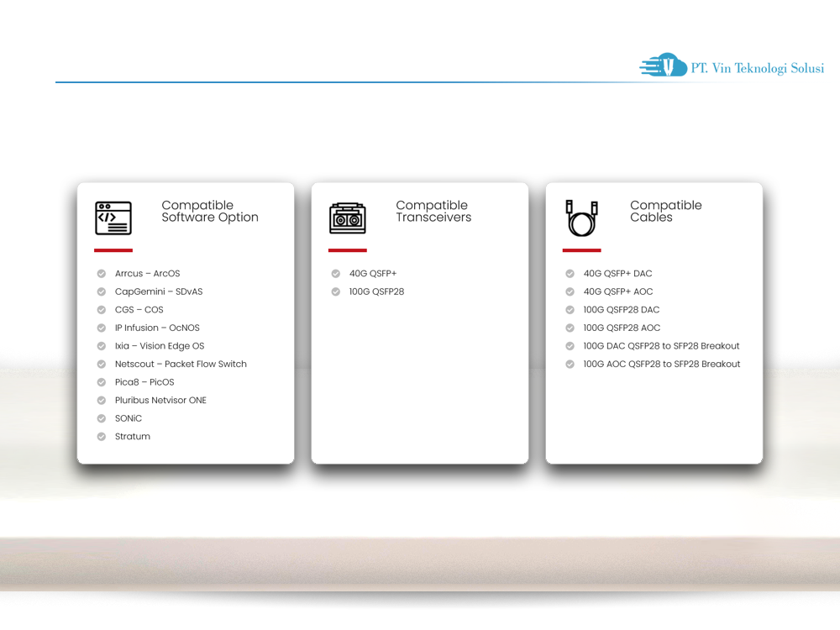Click the checkmark icon beside Arrcus – ArcOS
The height and width of the screenshot is (630, 840).
(101, 273)
